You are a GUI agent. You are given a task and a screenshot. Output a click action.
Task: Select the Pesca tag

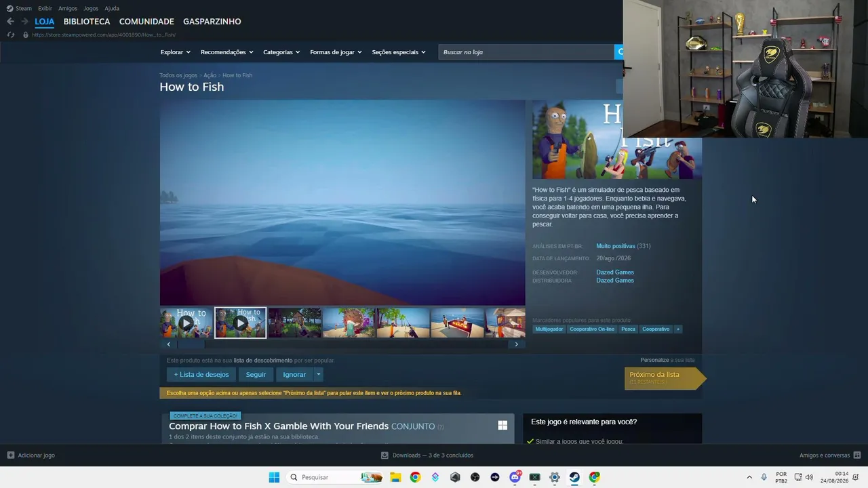point(629,329)
